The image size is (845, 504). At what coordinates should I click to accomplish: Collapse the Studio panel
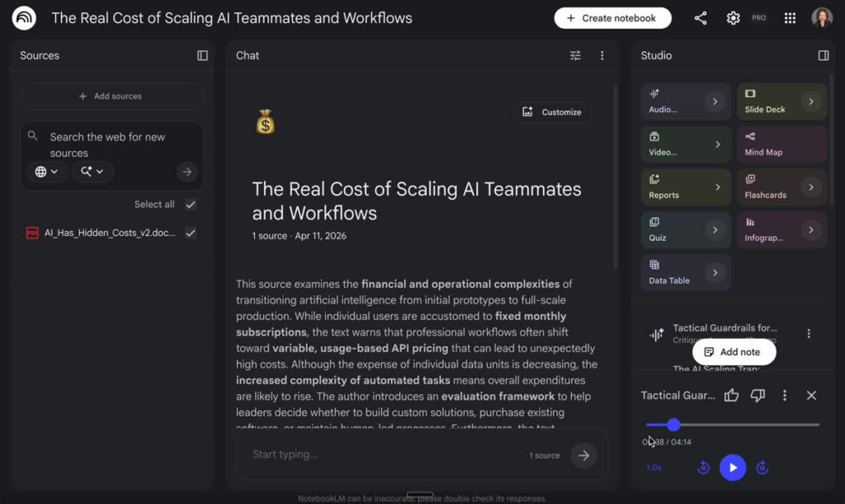pyautogui.click(x=823, y=55)
